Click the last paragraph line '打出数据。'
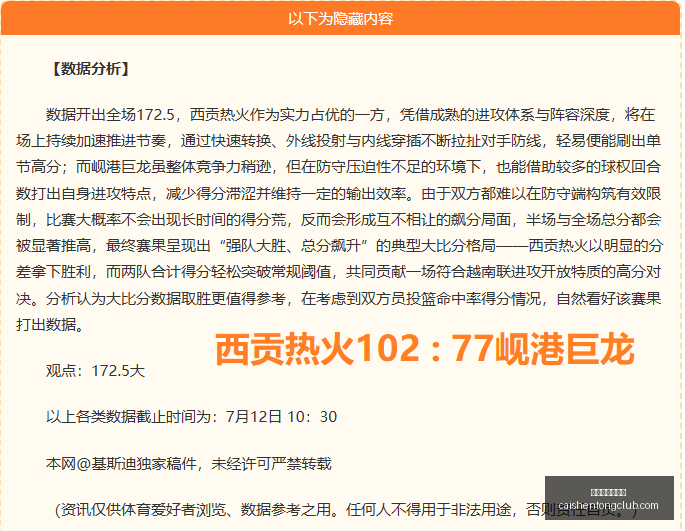The width and height of the screenshot is (685, 531). coord(50,325)
